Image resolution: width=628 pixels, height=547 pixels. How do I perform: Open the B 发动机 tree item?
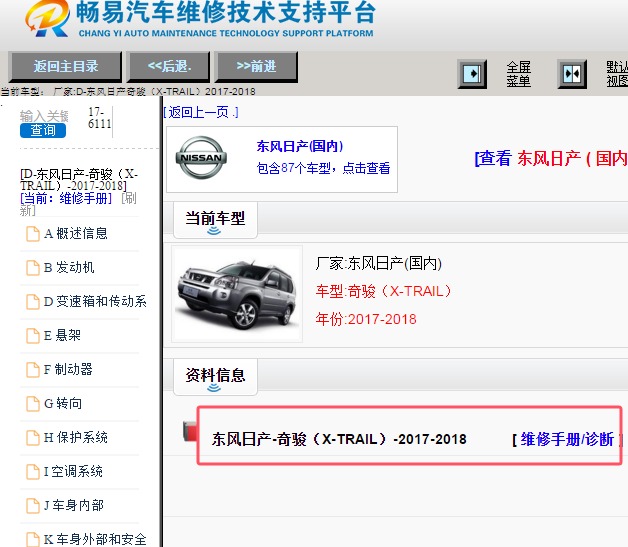[69, 267]
